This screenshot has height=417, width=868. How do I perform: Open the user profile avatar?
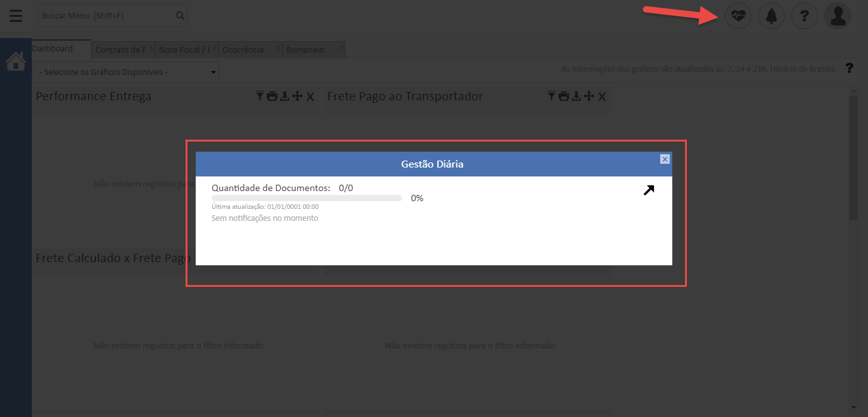pyautogui.click(x=837, y=16)
